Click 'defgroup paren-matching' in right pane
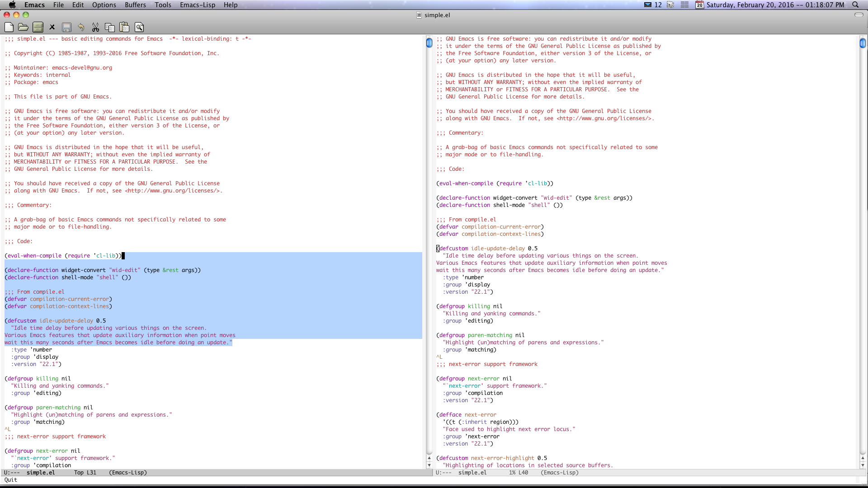The image size is (868, 488). [476, 335]
